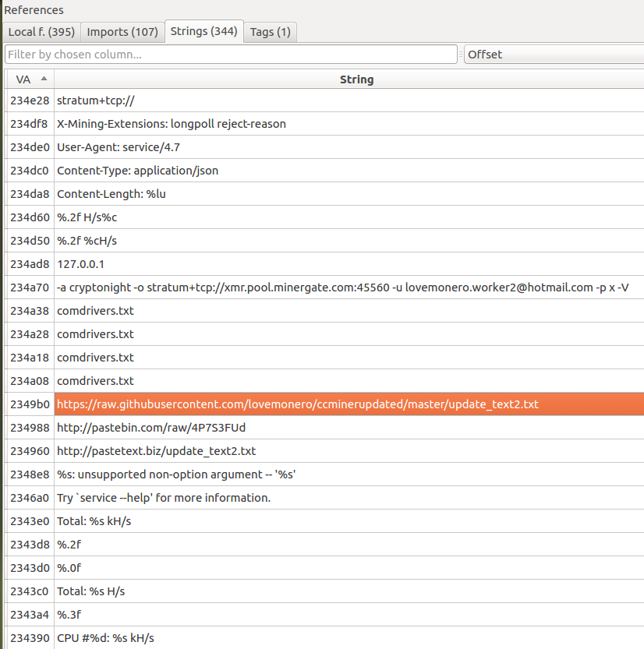This screenshot has width=644, height=649.
Task: Open the Tags (1) tab
Action: coord(270,32)
